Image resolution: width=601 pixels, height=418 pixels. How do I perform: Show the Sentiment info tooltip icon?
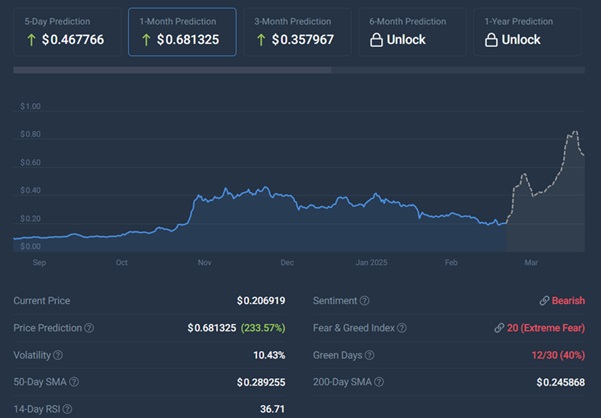[x=365, y=301]
